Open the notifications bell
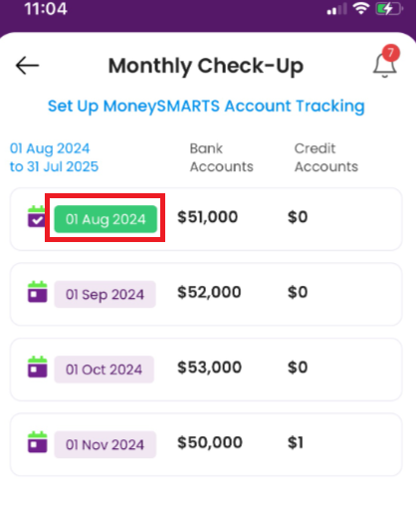The image size is (420, 506). click(384, 65)
